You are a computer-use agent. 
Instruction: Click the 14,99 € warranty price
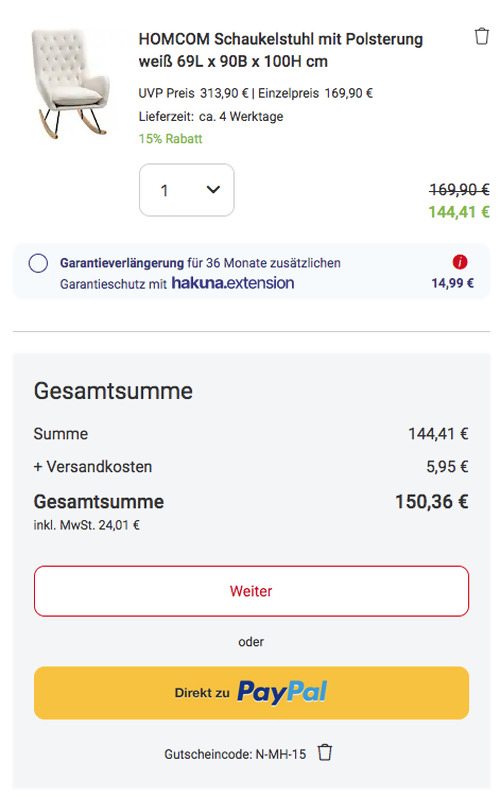tap(452, 283)
